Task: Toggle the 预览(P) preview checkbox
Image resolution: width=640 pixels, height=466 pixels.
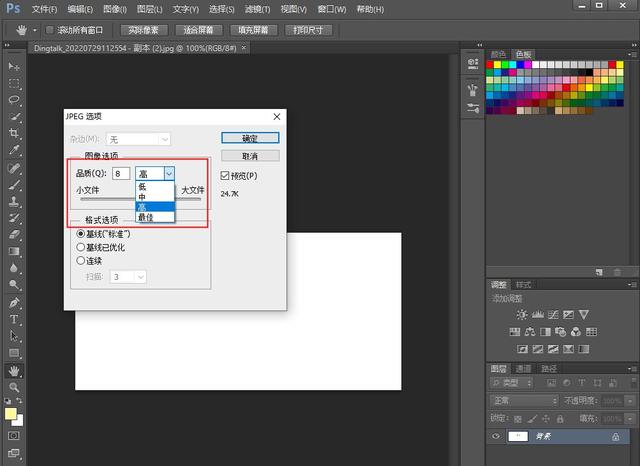Action: point(225,175)
